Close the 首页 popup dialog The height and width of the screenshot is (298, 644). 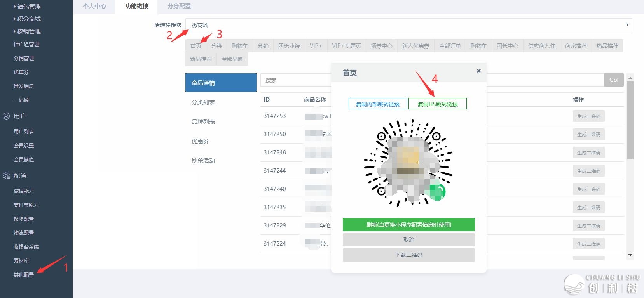(x=479, y=71)
